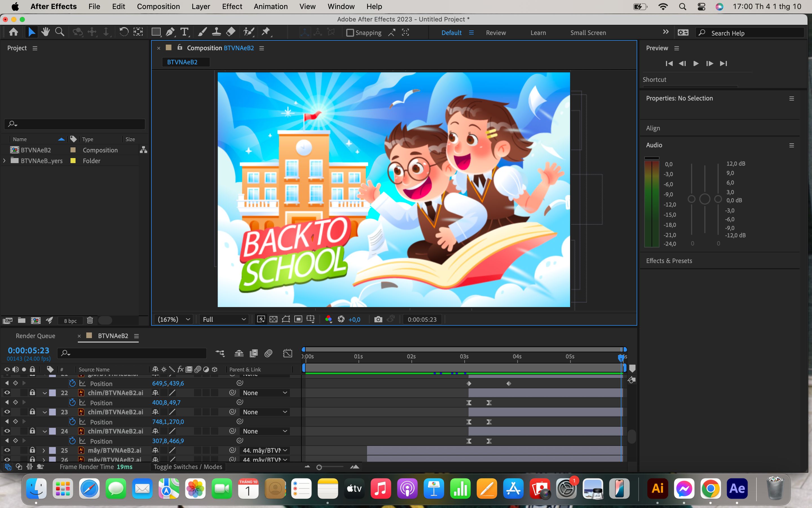Go to the Home screen icon

click(x=14, y=32)
